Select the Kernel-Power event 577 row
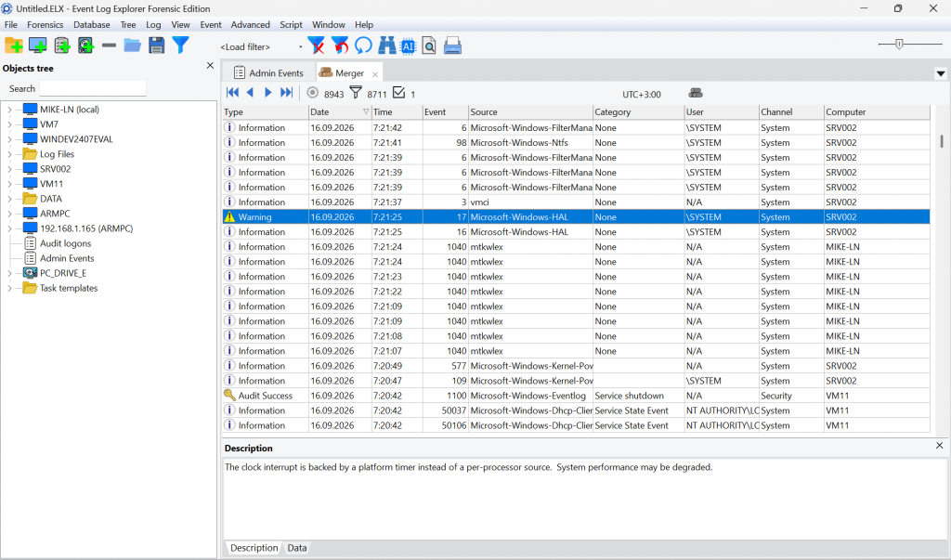This screenshot has width=951, height=560. [x=576, y=366]
